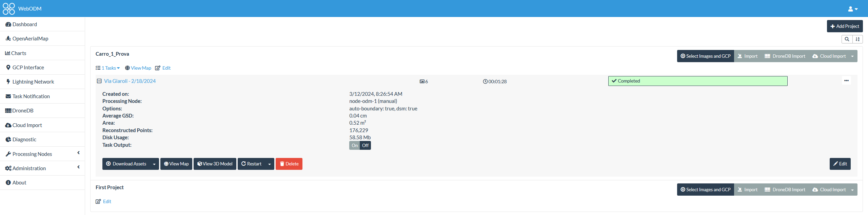Click the search projects magnifier icon

[847, 39]
